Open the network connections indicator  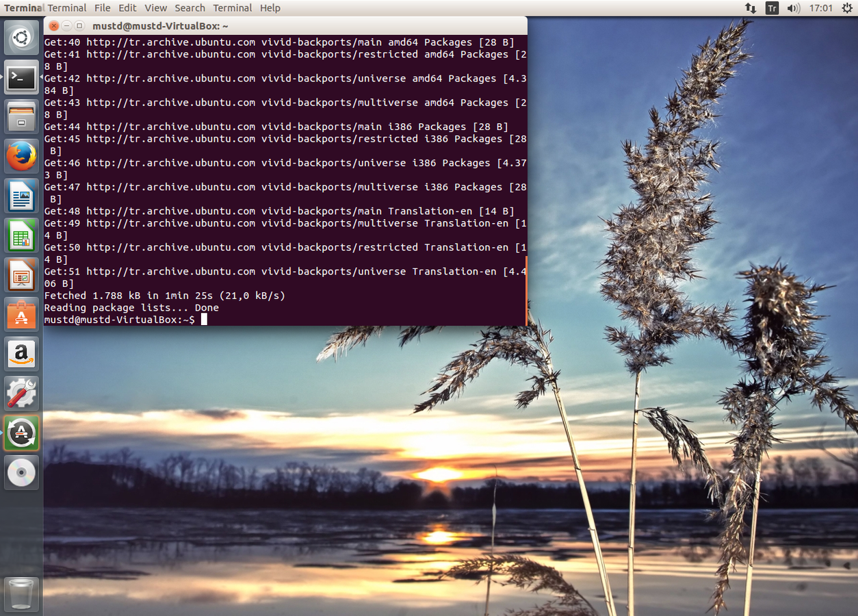[x=751, y=8]
